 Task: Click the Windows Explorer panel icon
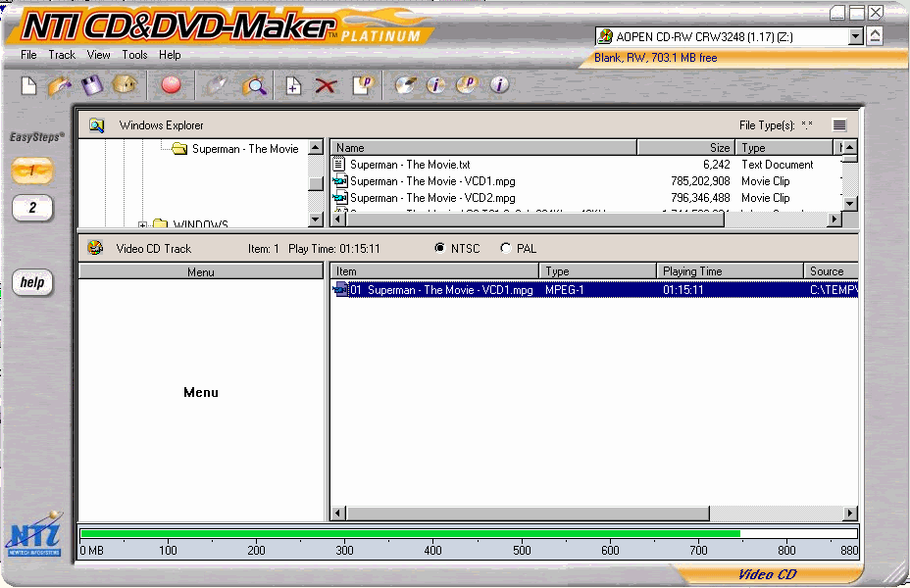[x=96, y=125]
